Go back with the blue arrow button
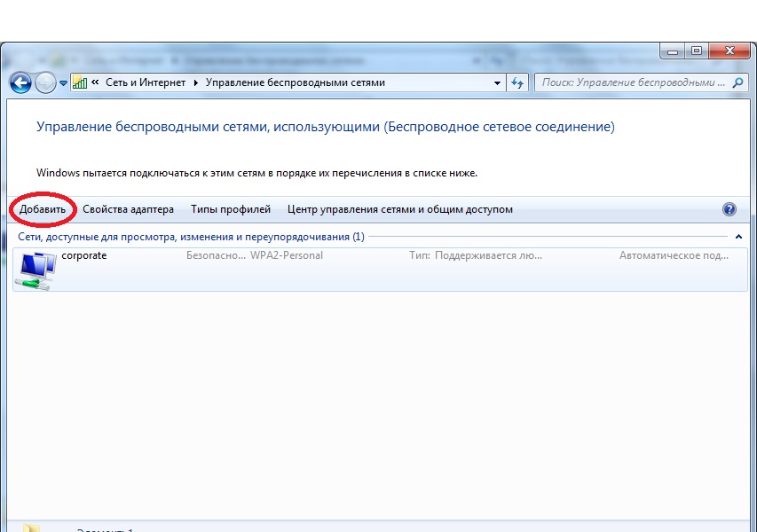The height and width of the screenshot is (532, 757). point(20,83)
